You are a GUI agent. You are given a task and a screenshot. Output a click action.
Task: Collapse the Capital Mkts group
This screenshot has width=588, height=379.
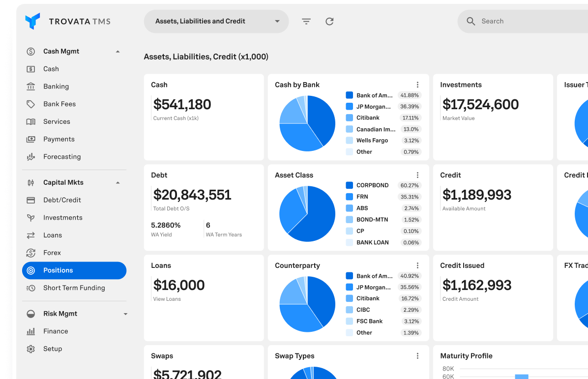[118, 182]
